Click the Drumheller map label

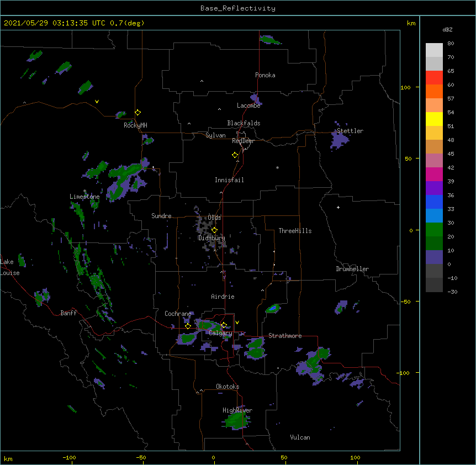[352, 269]
